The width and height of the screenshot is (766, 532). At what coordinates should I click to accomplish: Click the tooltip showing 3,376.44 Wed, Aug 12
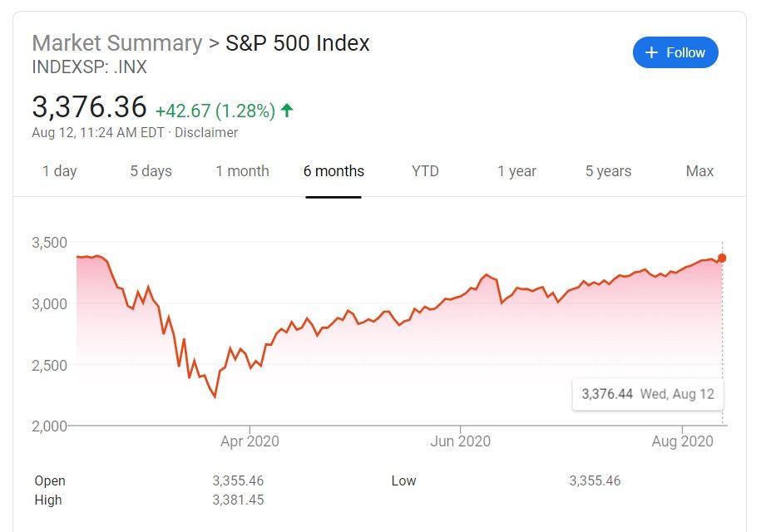647,394
